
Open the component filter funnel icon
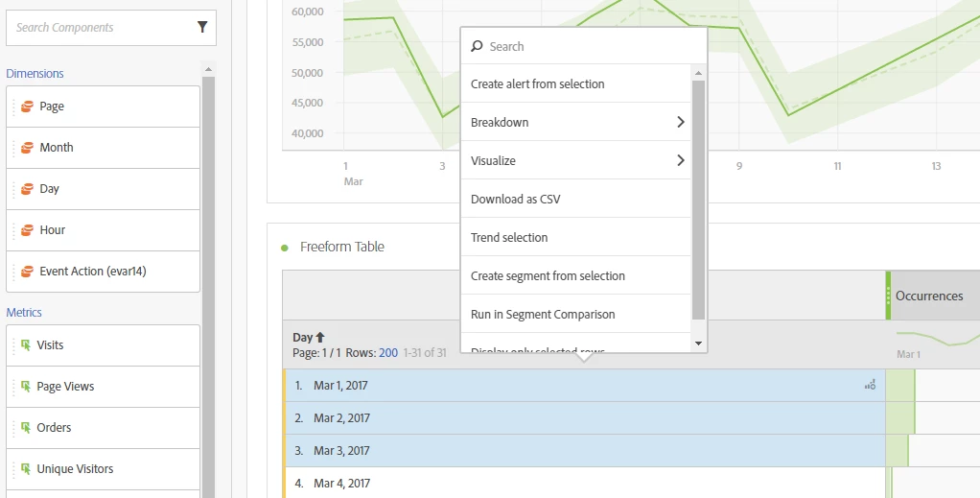tap(202, 27)
